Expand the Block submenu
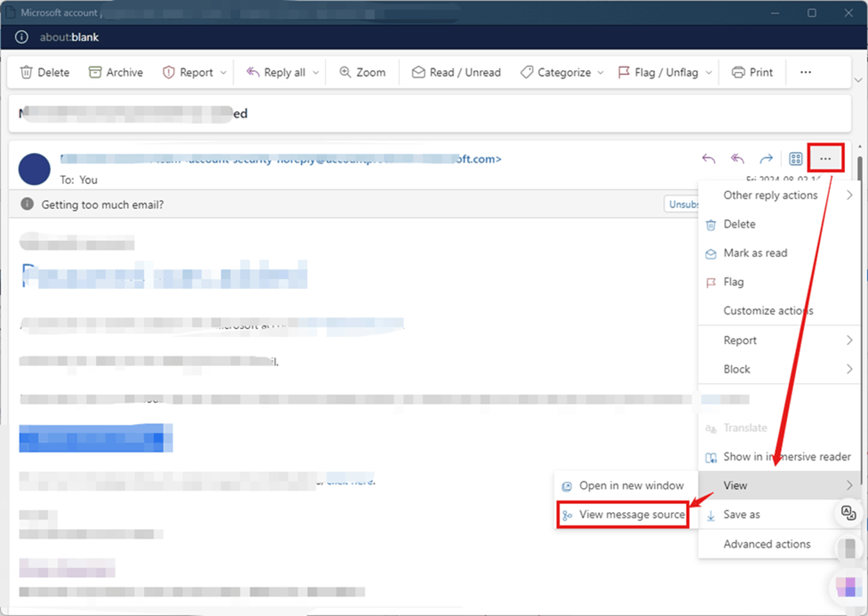Image resolution: width=868 pixels, height=616 pixels. (x=779, y=369)
